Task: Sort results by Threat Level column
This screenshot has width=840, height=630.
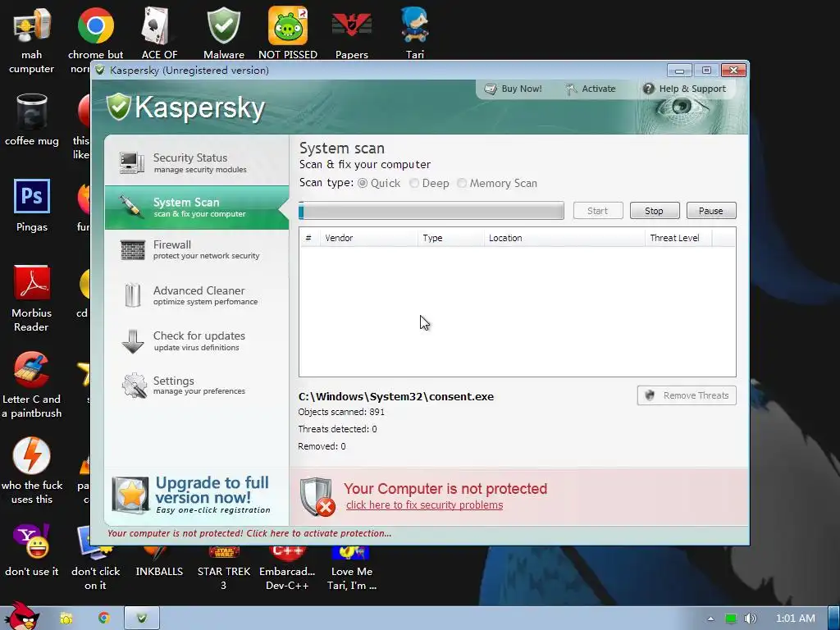Action: tap(678, 238)
